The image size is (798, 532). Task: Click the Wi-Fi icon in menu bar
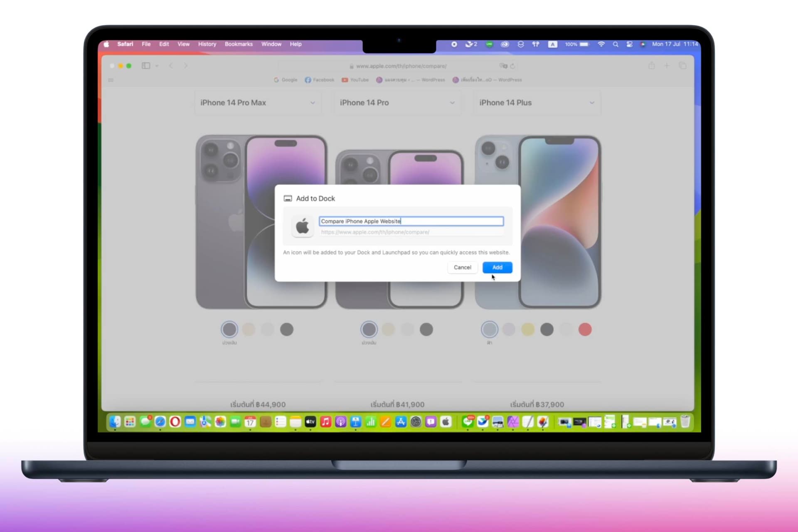pos(601,44)
